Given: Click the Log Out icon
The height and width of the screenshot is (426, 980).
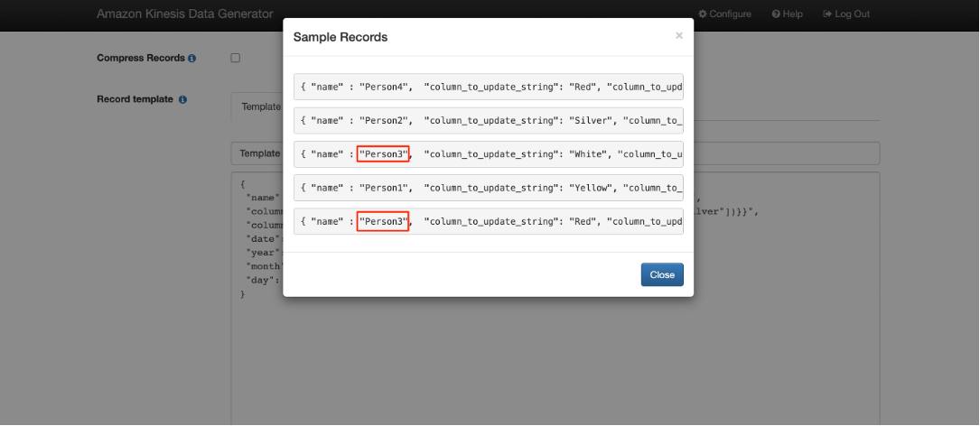Looking at the screenshot, I should pyautogui.click(x=827, y=14).
